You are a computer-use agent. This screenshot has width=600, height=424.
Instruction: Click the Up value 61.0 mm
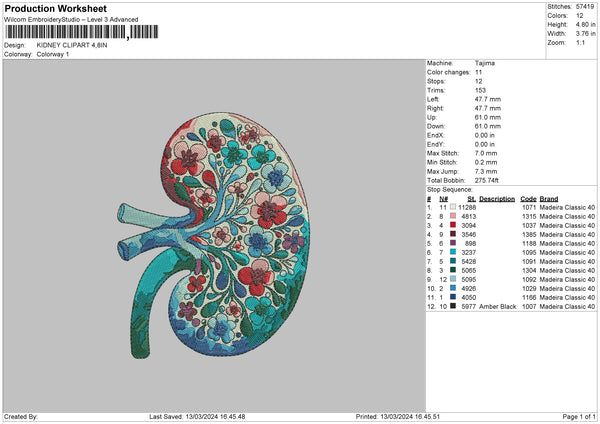(x=488, y=117)
